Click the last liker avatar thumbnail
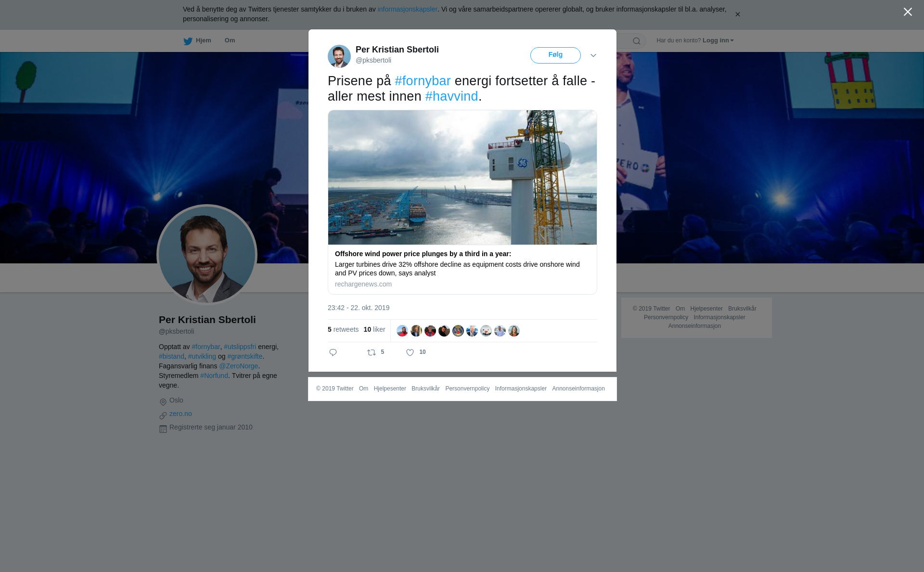This screenshot has width=924, height=572. (x=514, y=331)
